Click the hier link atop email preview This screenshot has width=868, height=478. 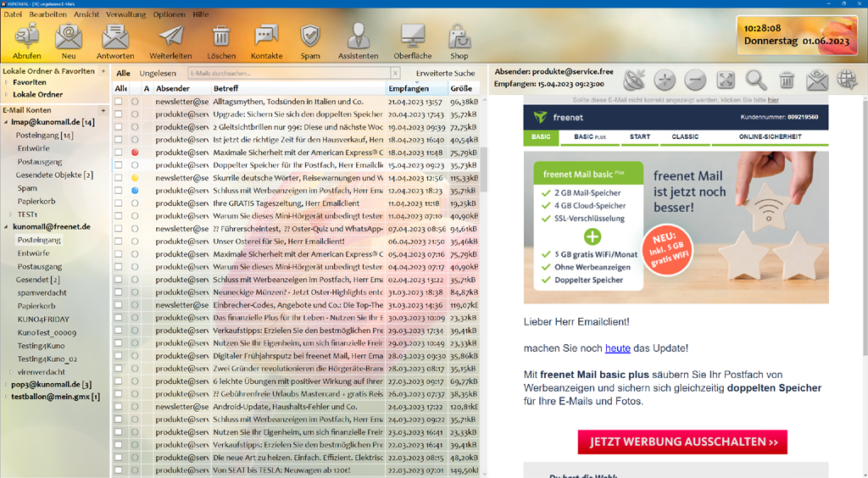click(x=773, y=100)
